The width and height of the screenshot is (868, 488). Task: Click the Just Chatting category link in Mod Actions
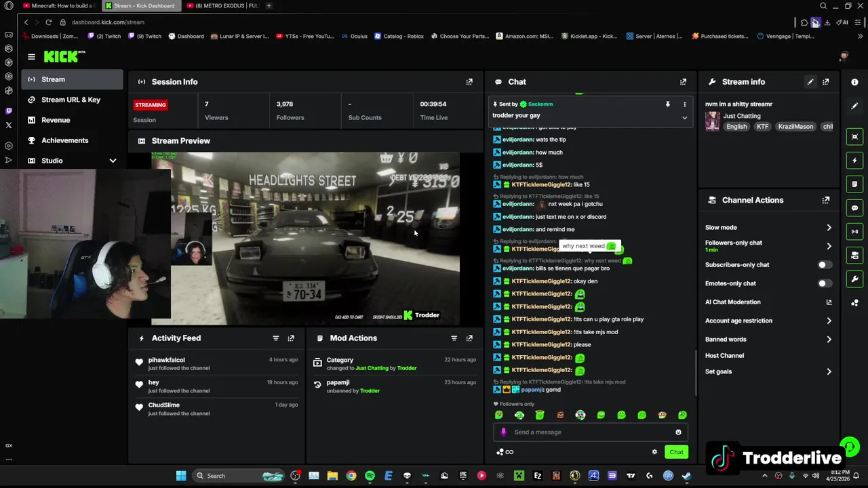tap(372, 368)
